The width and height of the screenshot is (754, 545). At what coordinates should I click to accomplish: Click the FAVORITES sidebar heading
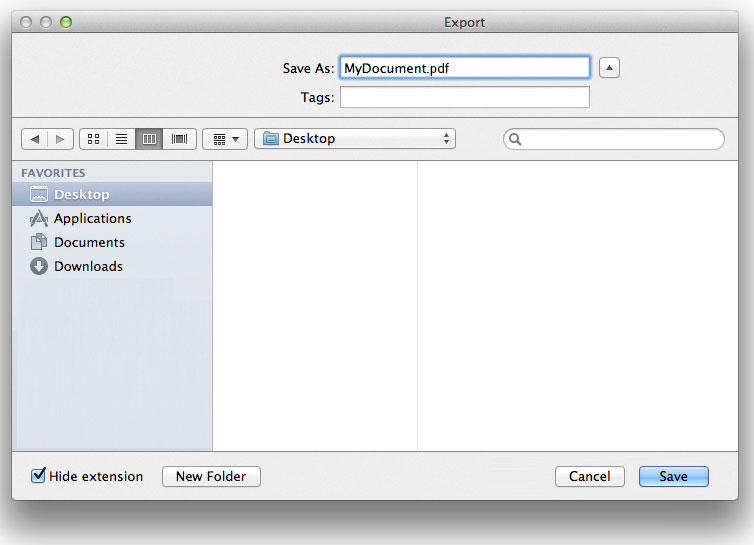[x=53, y=173]
